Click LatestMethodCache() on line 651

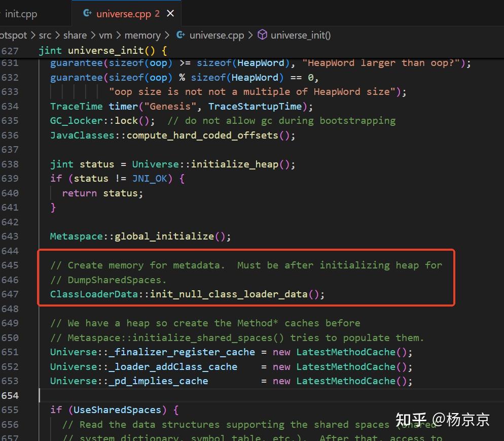(x=352, y=352)
